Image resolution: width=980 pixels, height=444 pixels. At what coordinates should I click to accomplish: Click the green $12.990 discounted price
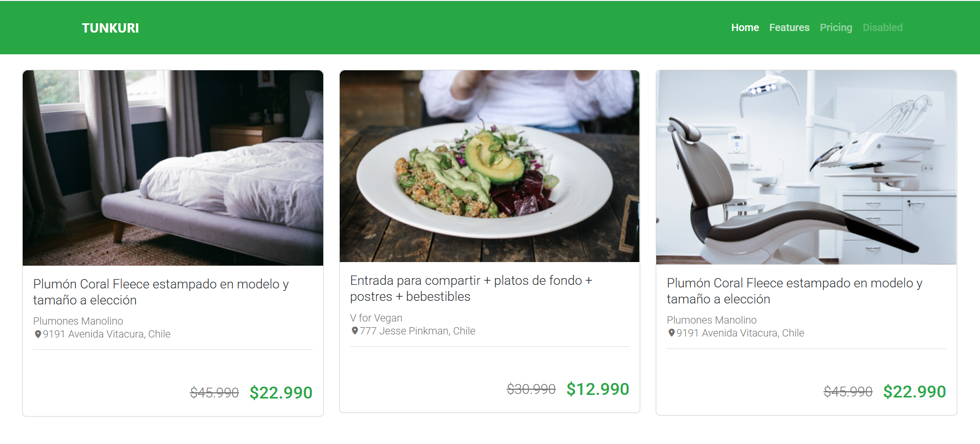pos(597,389)
